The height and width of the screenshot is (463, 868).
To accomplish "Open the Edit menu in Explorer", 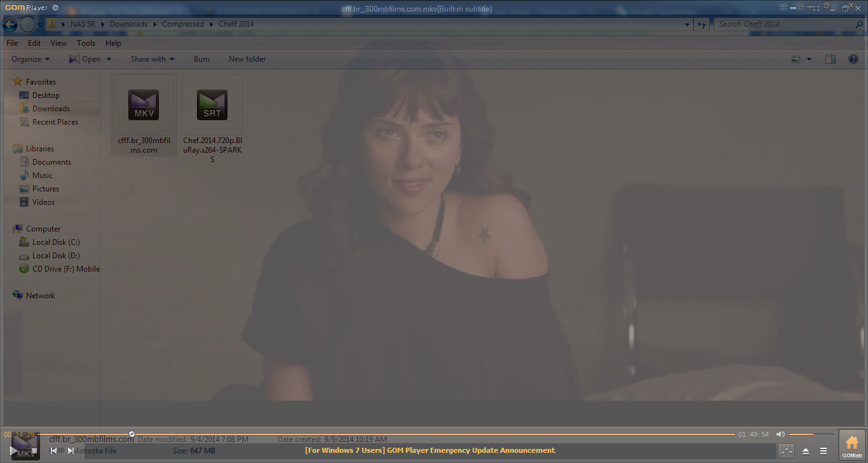I will click(34, 43).
